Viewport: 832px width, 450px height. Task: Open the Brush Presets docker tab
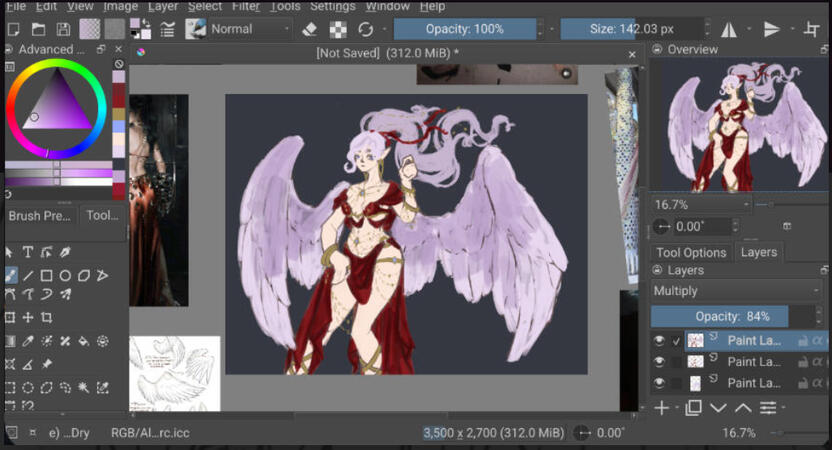point(40,215)
